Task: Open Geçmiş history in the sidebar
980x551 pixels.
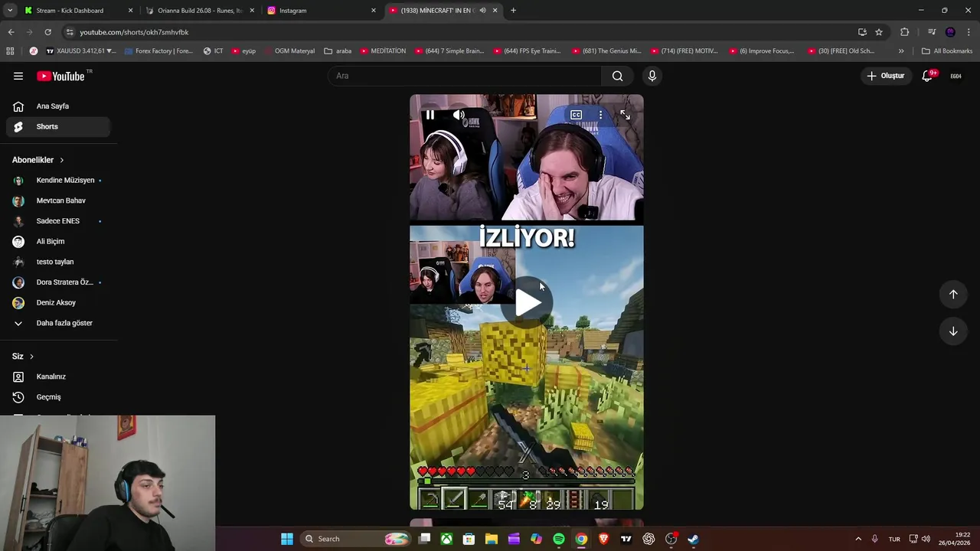Action: point(58,397)
